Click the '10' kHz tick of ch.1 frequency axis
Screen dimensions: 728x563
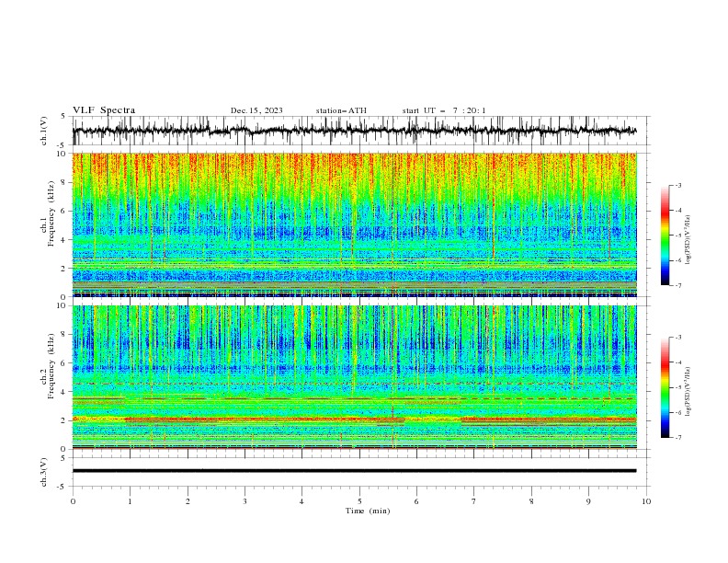tap(63, 154)
